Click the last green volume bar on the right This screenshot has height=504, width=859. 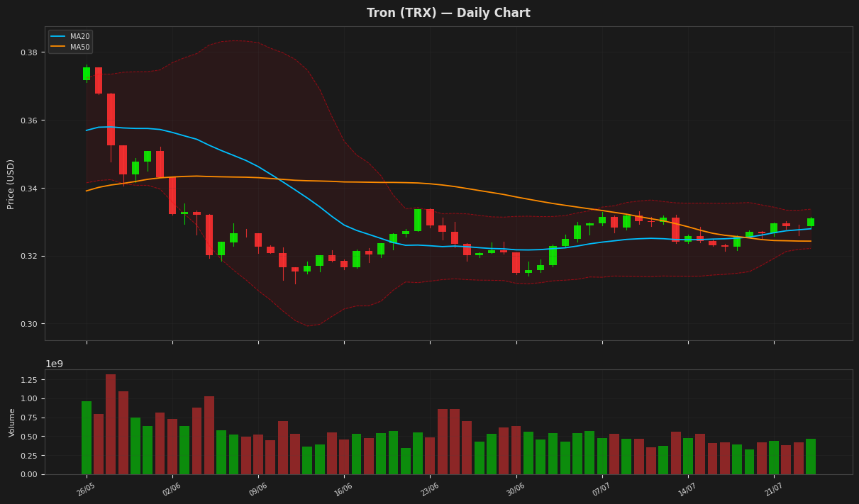pos(811,457)
